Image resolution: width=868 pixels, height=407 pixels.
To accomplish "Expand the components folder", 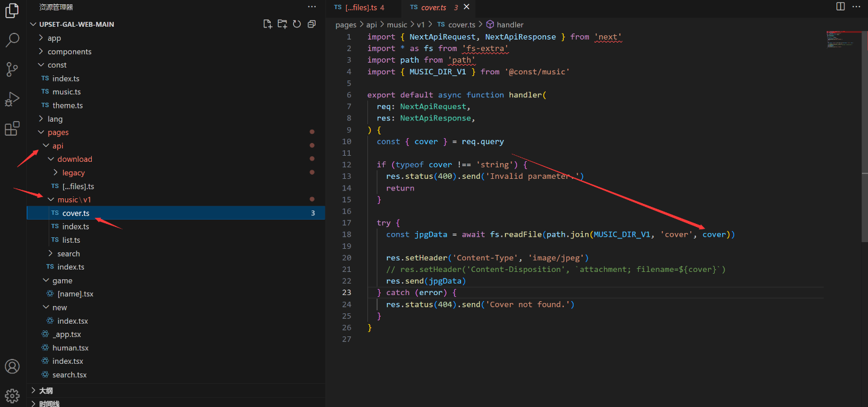I will point(69,52).
